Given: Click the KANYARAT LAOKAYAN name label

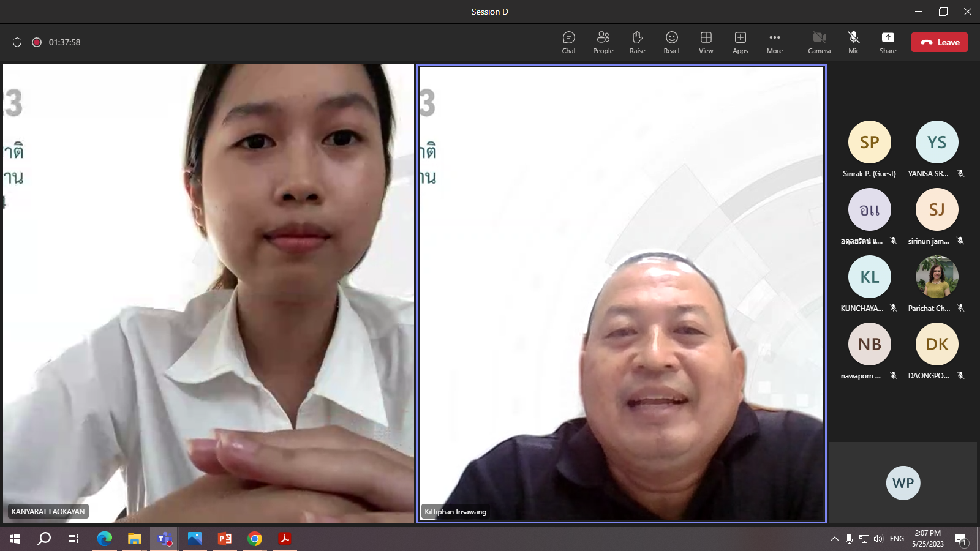Looking at the screenshot, I should click(x=48, y=511).
